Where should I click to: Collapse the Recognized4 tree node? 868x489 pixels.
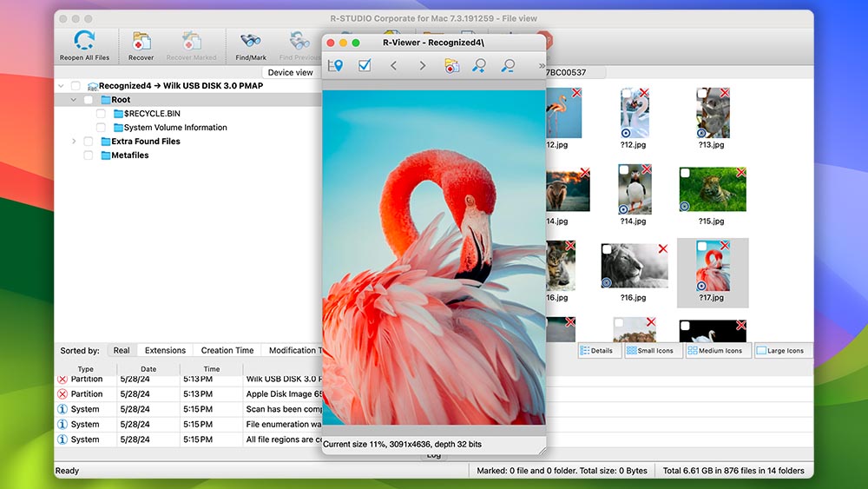(61, 86)
